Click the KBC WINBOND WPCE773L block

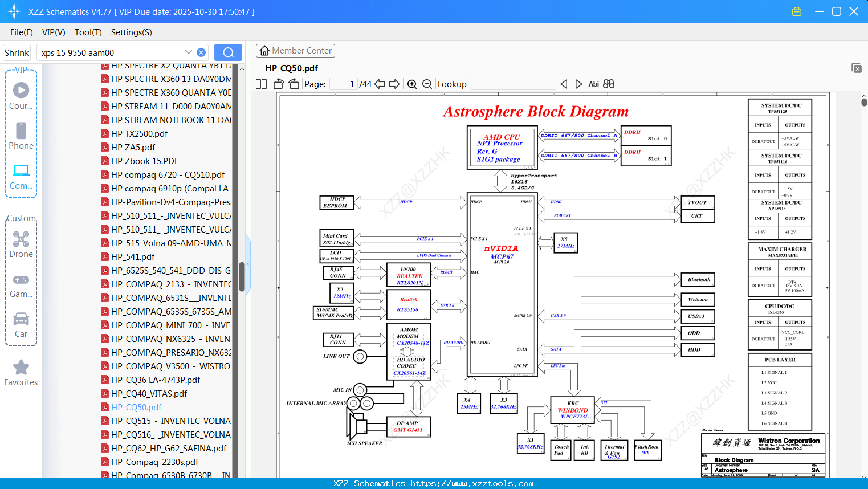pyautogui.click(x=573, y=410)
